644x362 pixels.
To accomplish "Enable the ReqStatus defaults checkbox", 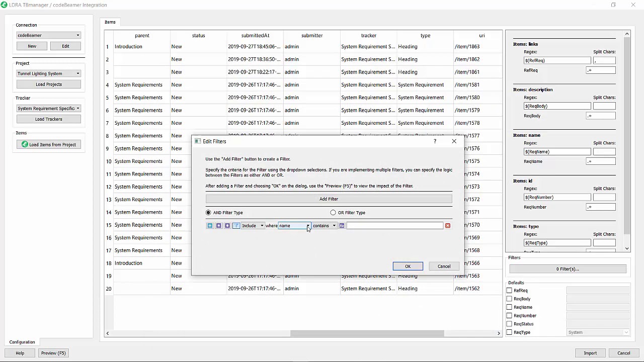I will [509, 324].
